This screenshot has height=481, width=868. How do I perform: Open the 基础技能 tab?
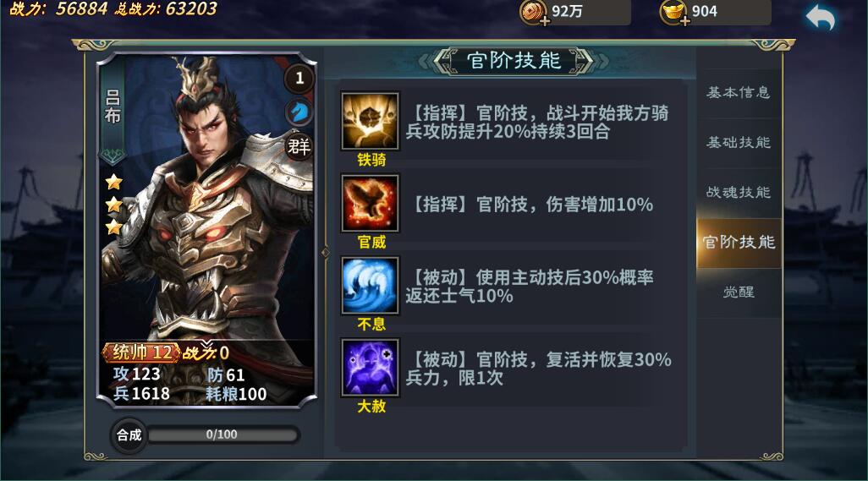739,143
